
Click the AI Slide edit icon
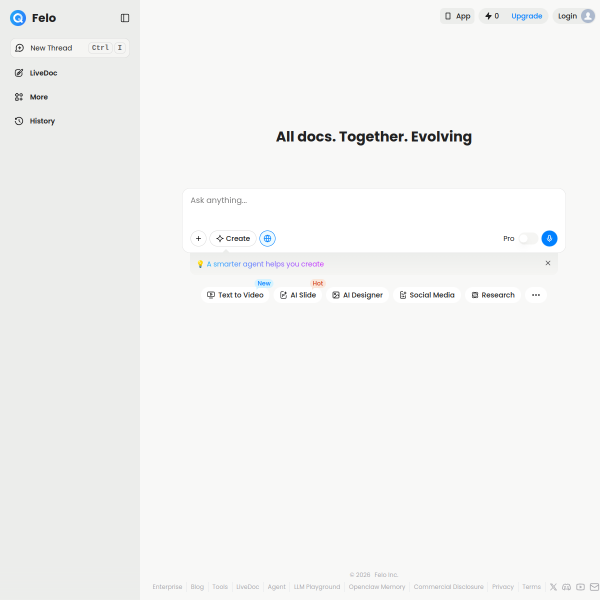click(283, 295)
